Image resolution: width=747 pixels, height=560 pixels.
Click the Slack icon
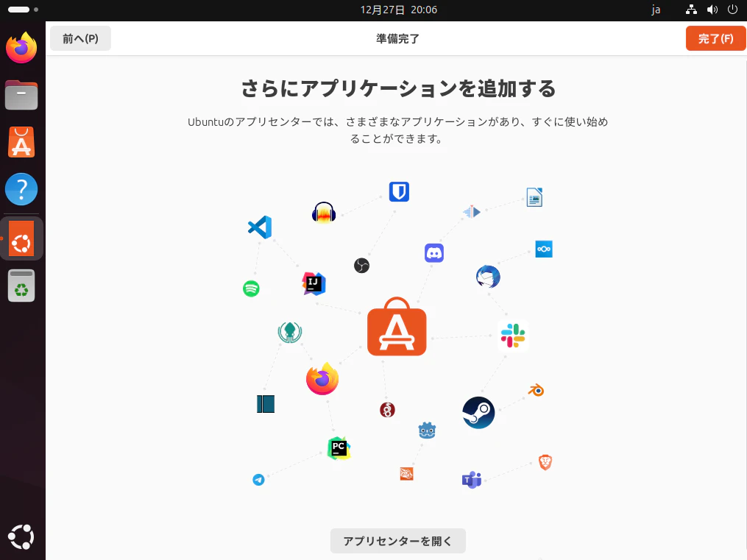513,336
